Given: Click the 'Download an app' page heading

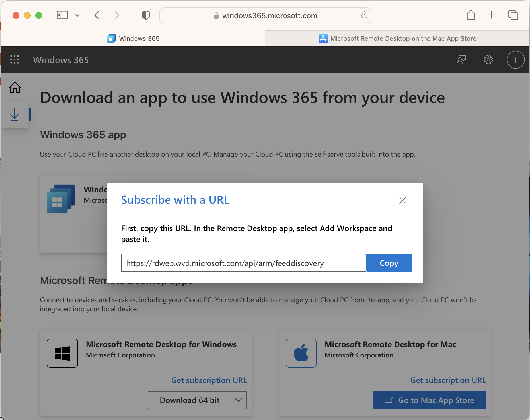Looking at the screenshot, I should click(243, 98).
